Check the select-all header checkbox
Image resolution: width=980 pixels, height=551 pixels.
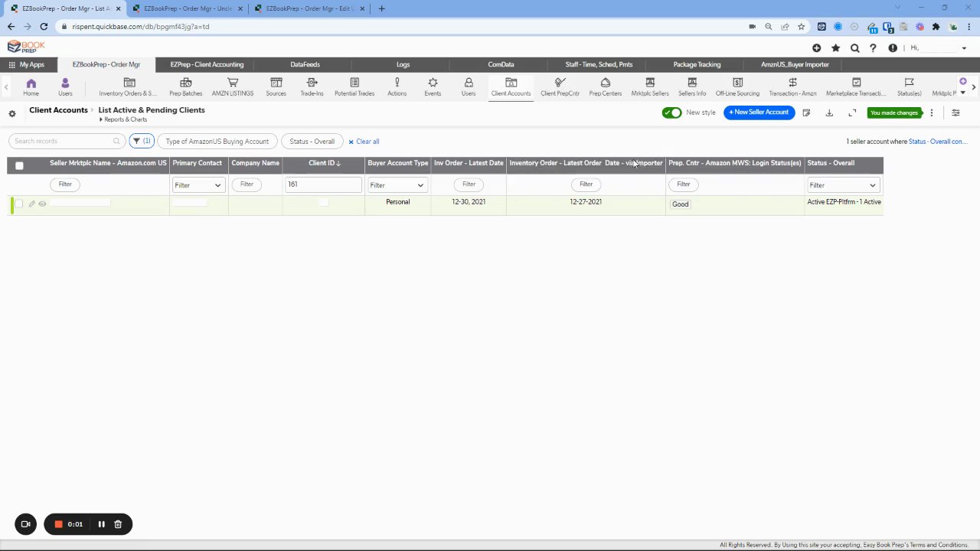(x=19, y=165)
